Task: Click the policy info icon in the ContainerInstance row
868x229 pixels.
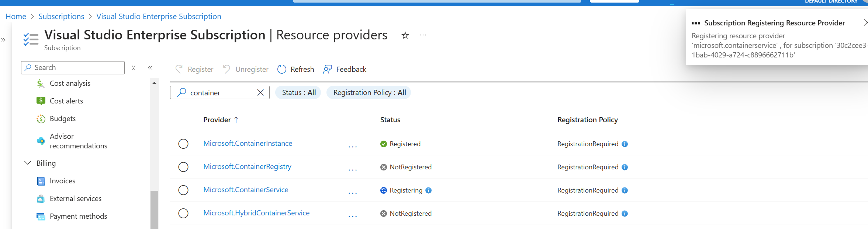Action: (625, 144)
